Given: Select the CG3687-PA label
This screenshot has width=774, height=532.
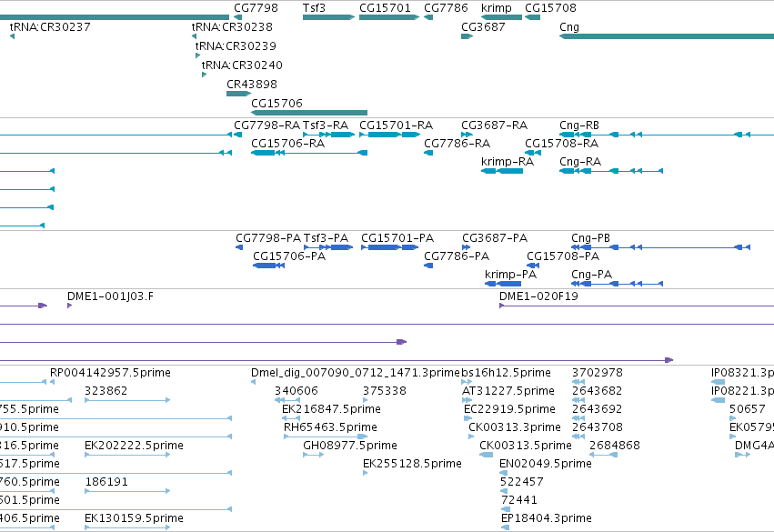Looking at the screenshot, I should [x=495, y=238].
